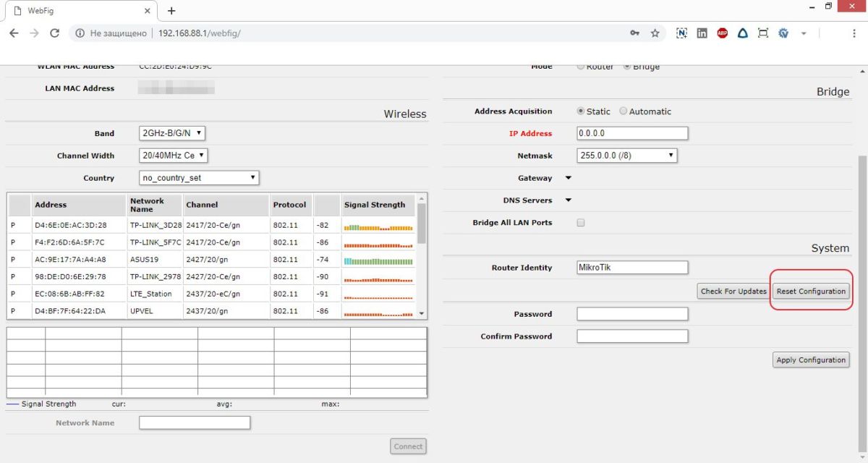Choose Static address acquisition

click(581, 111)
